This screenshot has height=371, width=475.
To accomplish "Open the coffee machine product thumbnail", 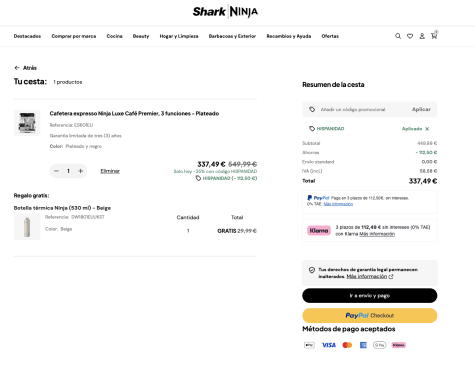I will [27, 123].
